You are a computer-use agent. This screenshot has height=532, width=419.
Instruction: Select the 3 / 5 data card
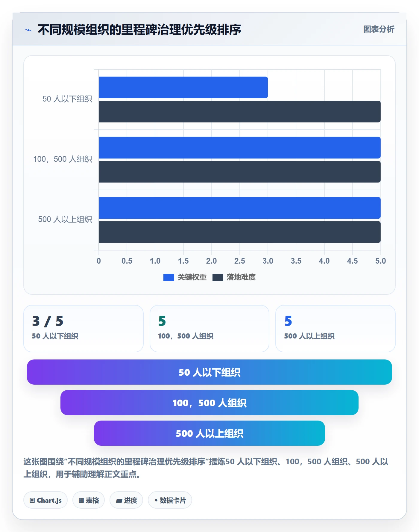coord(84,329)
